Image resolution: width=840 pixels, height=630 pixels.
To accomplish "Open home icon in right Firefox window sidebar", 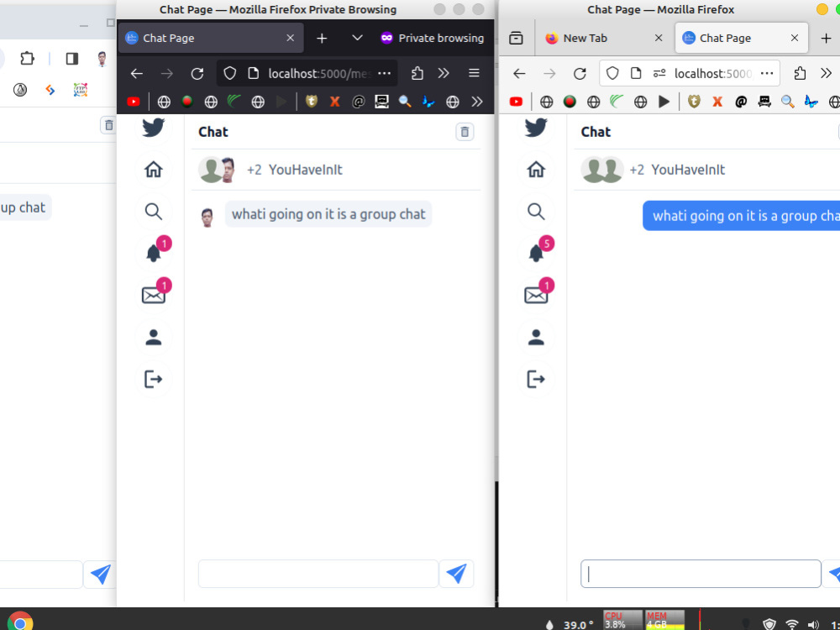I will [536, 170].
